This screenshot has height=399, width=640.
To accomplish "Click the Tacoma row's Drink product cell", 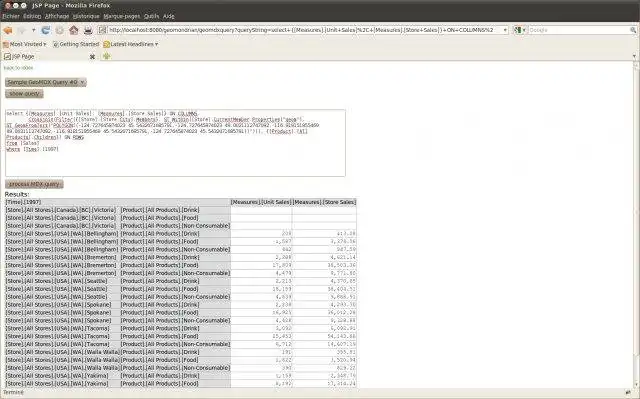I will click(x=175, y=328).
